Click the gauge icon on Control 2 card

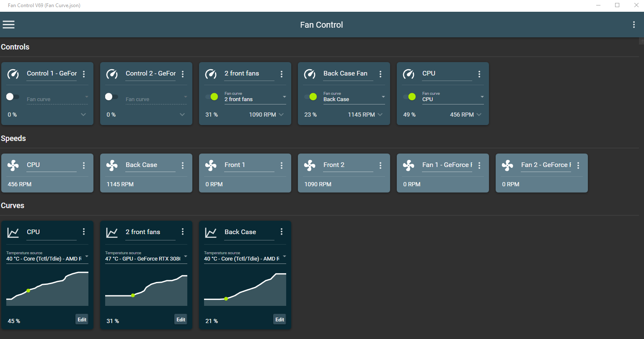pyautogui.click(x=112, y=74)
